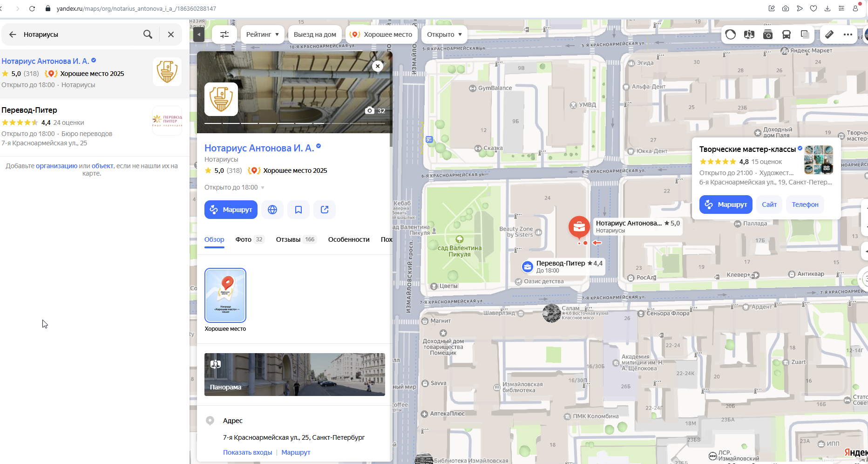Collapse the side panel with the arrow
The image size is (868, 464).
199,34
